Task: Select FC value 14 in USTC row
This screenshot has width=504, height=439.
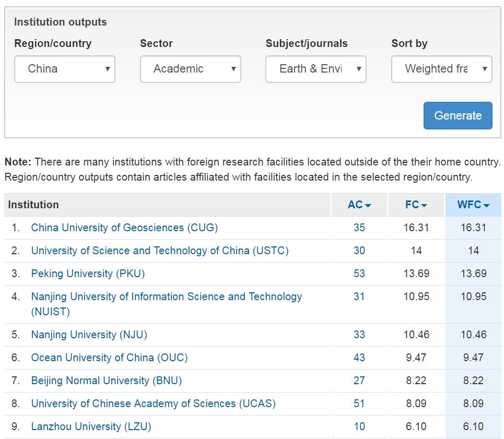Action: click(416, 251)
